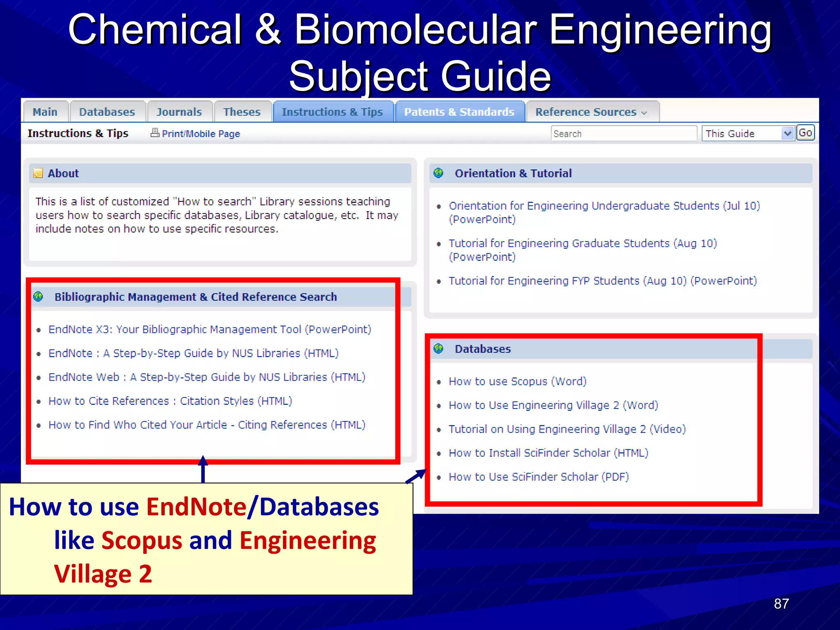840x630 pixels.
Task: Click the globe icon next to Databases heading
Action: click(438, 349)
